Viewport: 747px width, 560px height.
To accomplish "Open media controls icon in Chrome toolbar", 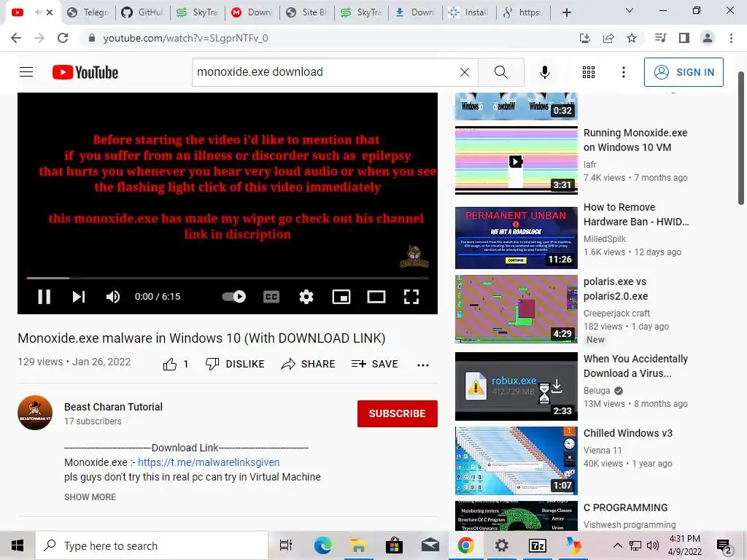I will (660, 38).
